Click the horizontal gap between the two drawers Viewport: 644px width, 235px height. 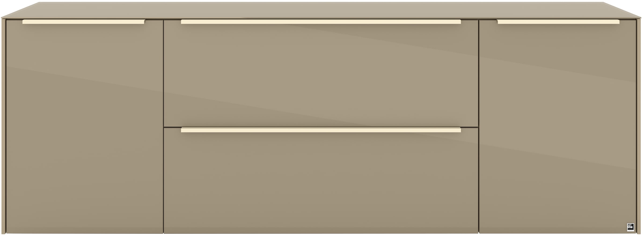[x=321, y=127]
